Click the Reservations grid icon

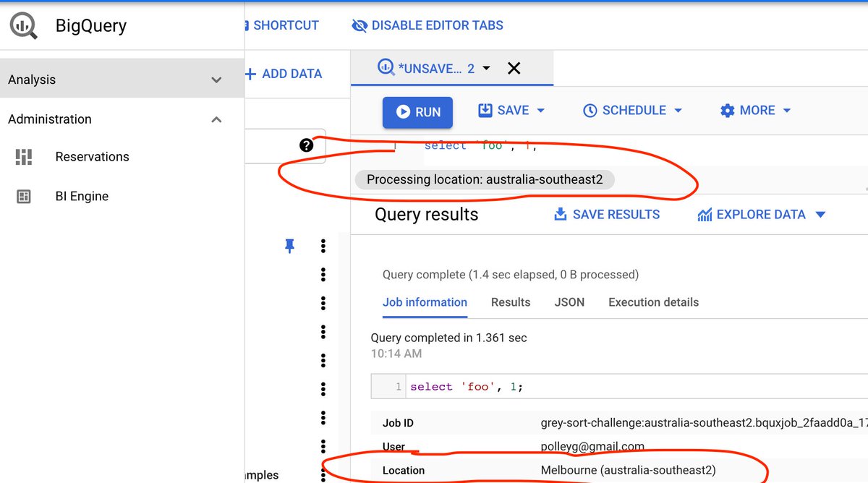point(24,157)
